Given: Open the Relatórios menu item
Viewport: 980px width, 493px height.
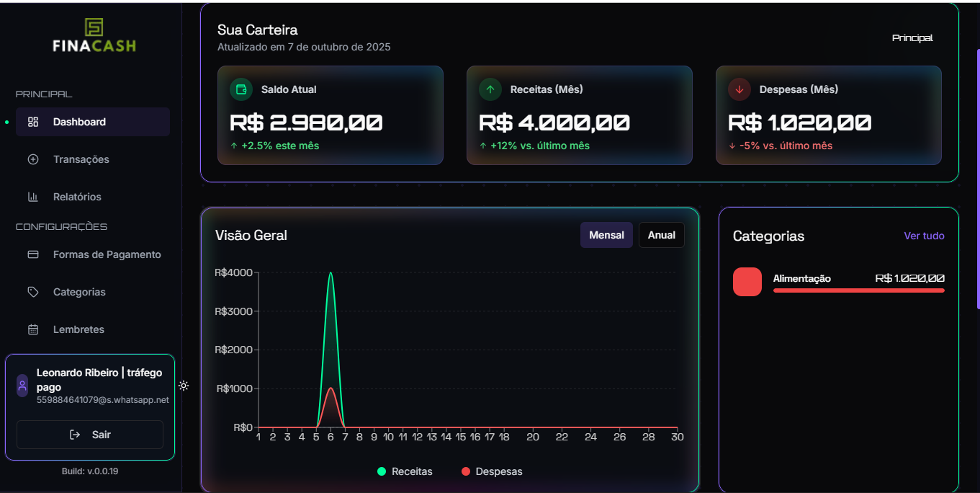Looking at the screenshot, I should tap(77, 197).
